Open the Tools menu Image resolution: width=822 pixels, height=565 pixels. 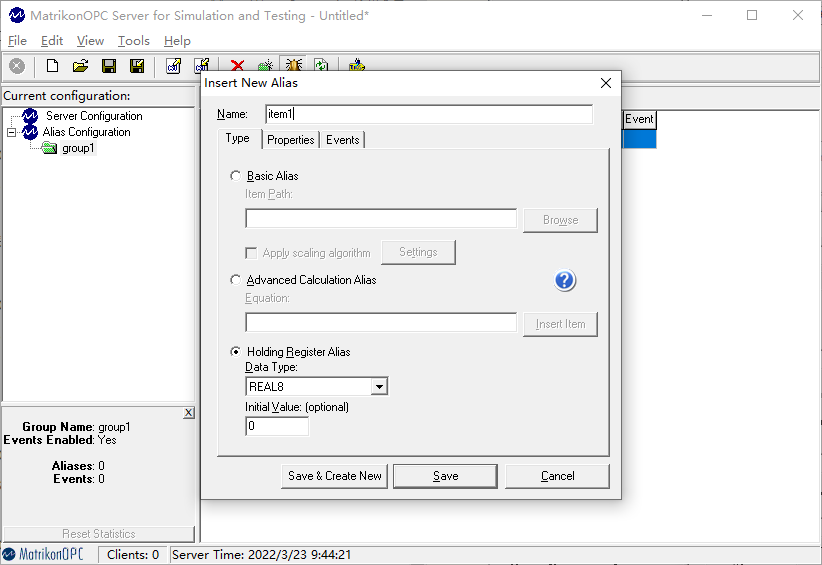tap(134, 41)
